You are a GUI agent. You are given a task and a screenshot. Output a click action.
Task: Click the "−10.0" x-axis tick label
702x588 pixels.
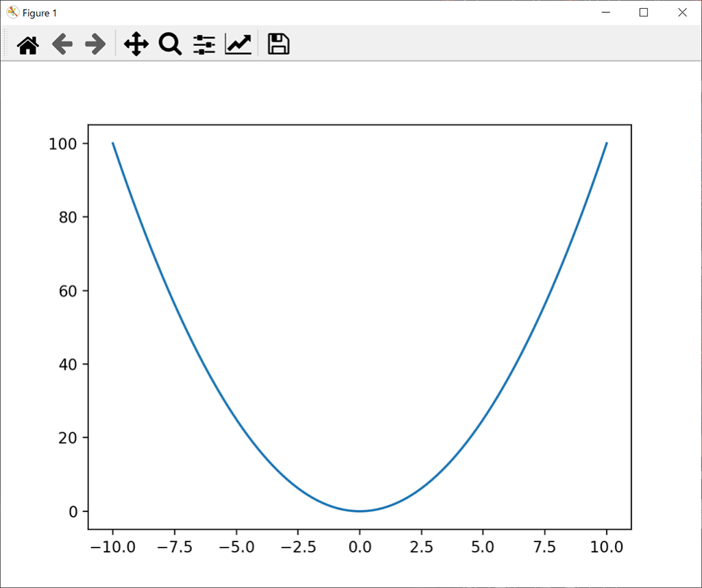click(x=112, y=547)
